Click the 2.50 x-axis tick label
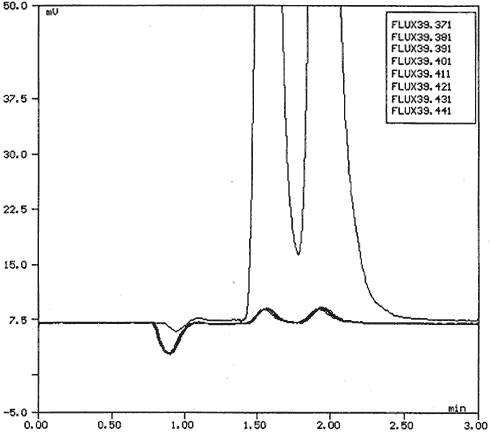Image resolution: width=490 pixels, height=432 pixels. [404, 426]
